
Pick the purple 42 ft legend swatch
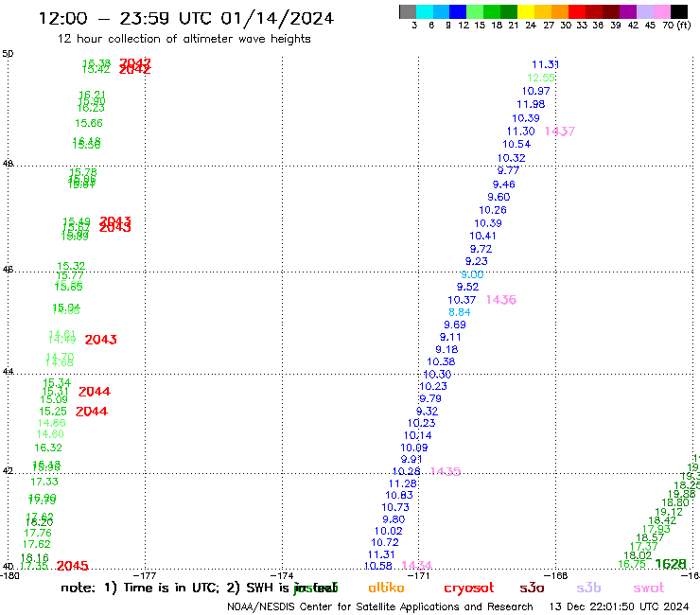628,11
